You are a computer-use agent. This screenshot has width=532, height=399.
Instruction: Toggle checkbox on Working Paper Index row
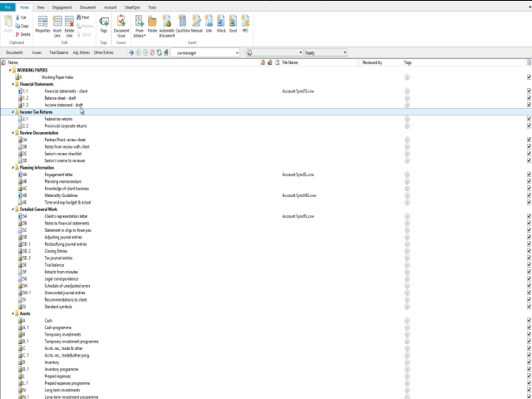tap(529, 77)
